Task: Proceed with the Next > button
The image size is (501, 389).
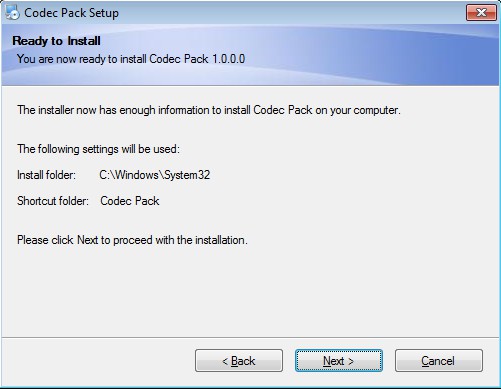Action: (339, 360)
